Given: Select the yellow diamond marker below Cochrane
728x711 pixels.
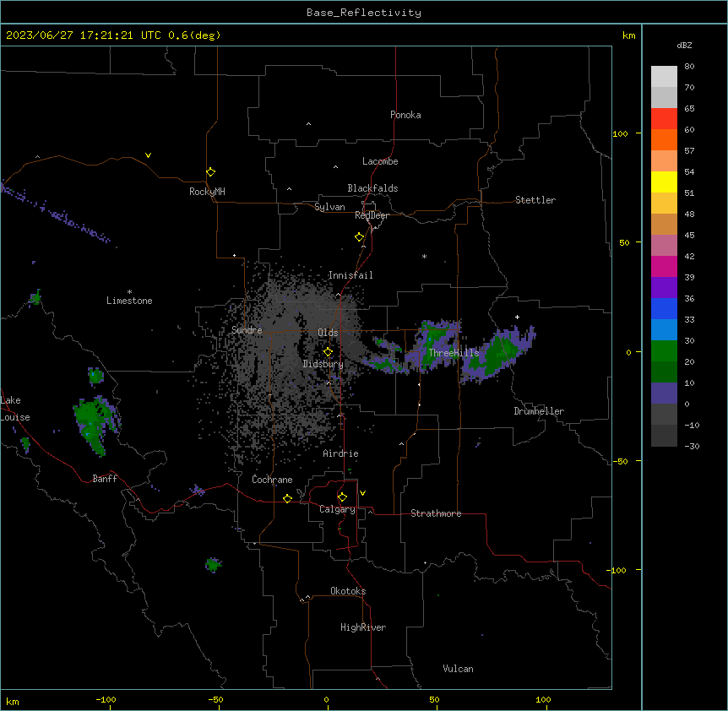Looking at the screenshot, I should pos(287,498).
